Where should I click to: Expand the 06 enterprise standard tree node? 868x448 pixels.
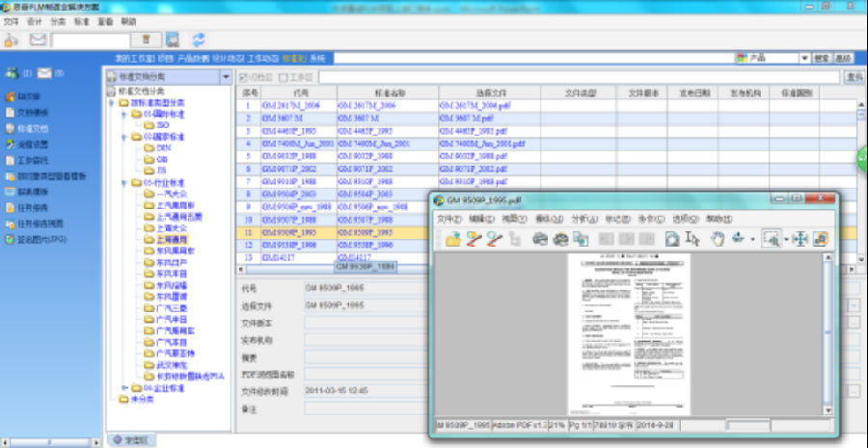click(x=123, y=387)
